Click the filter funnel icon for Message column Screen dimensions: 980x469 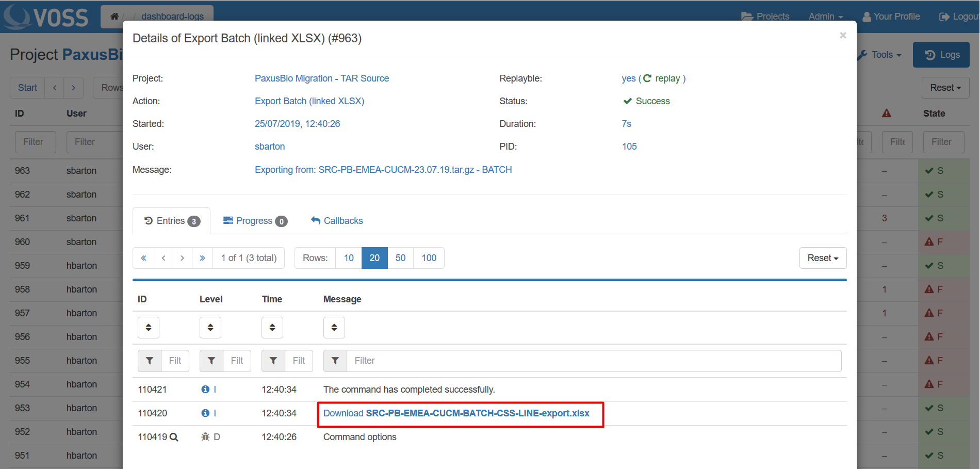tap(335, 361)
